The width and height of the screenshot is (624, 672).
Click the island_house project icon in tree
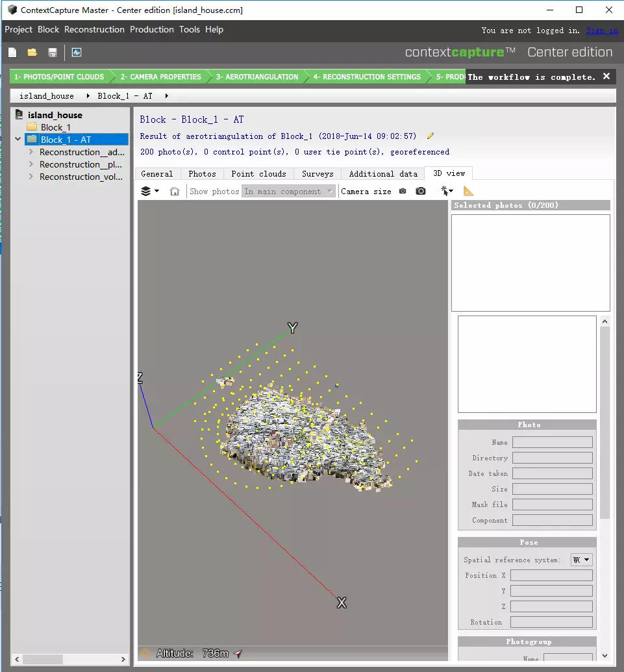19,114
